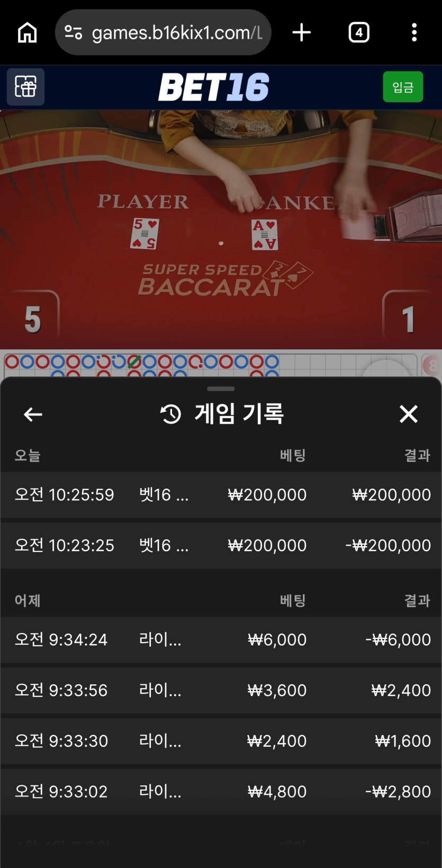Open the tab switcher showing 4 tabs

tap(359, 33)
